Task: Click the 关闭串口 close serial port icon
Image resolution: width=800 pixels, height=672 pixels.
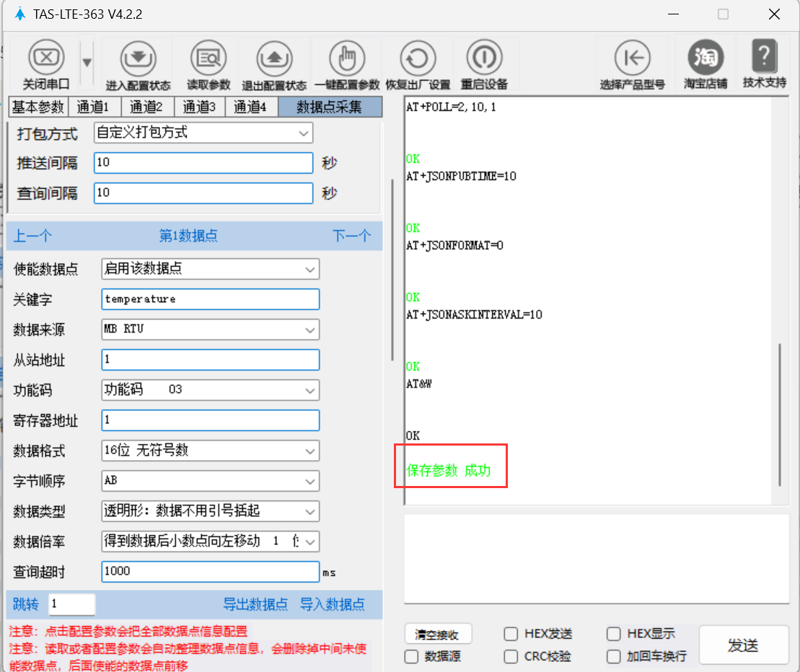Action: pyautogui.click(x=45, y=58)
